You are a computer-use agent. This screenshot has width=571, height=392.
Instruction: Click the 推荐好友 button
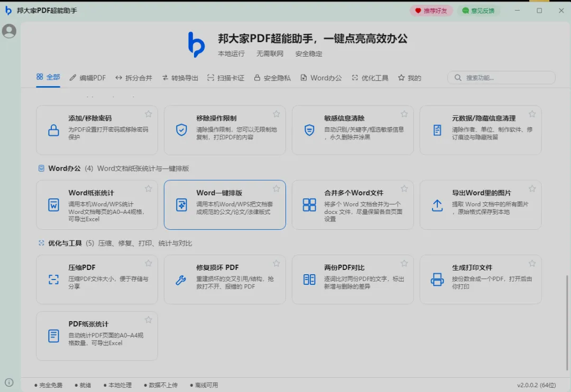pos(431,11)
